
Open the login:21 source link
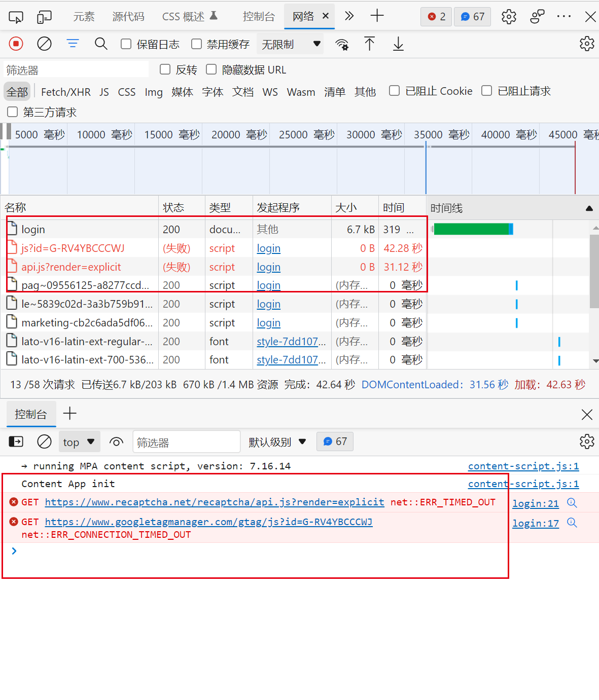point(536,503)
